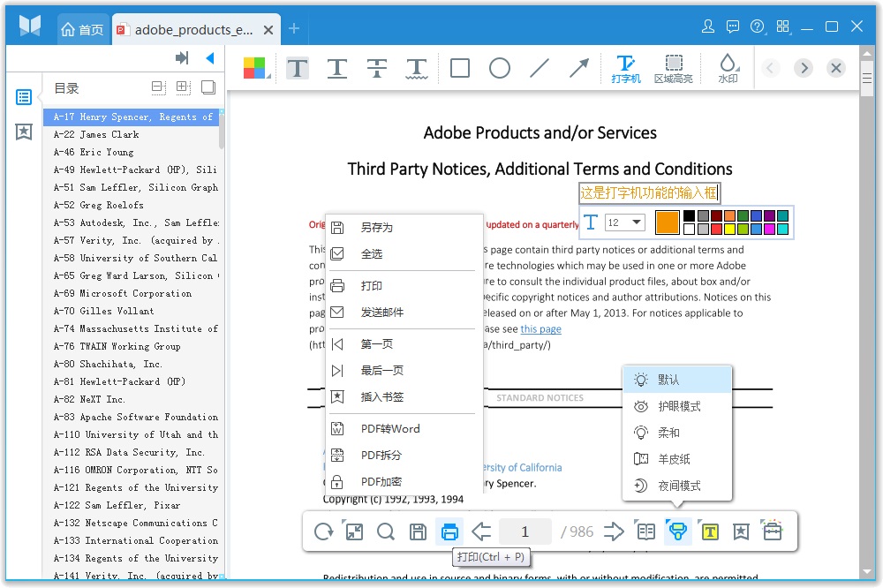
Task: Choose 另存为 from the context menu
Action: click(x=376, y=227)
